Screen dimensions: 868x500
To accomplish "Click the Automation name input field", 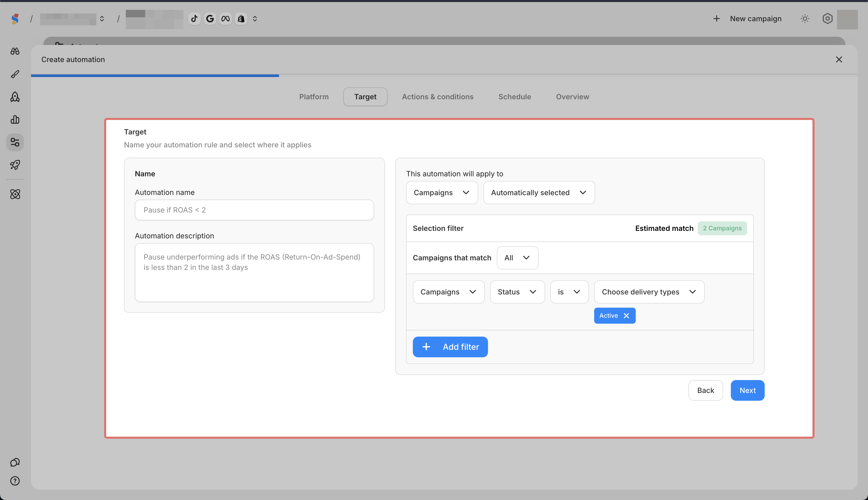I will [254, 210].
